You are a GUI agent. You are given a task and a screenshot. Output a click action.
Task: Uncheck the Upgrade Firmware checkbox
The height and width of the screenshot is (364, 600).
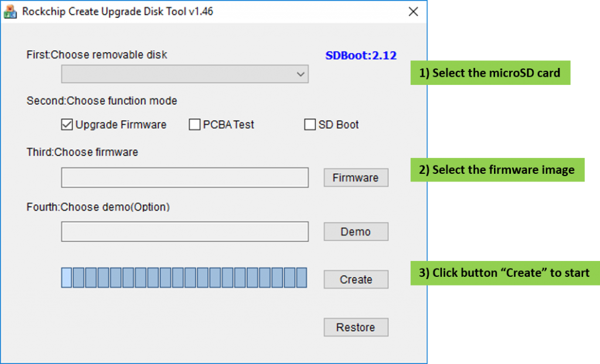click(67, 125)
